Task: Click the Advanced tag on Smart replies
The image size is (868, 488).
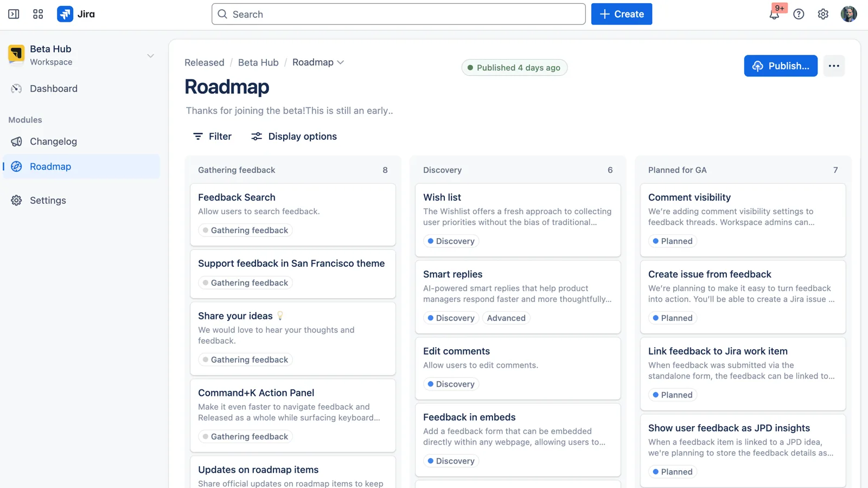Action: (506, 318)
